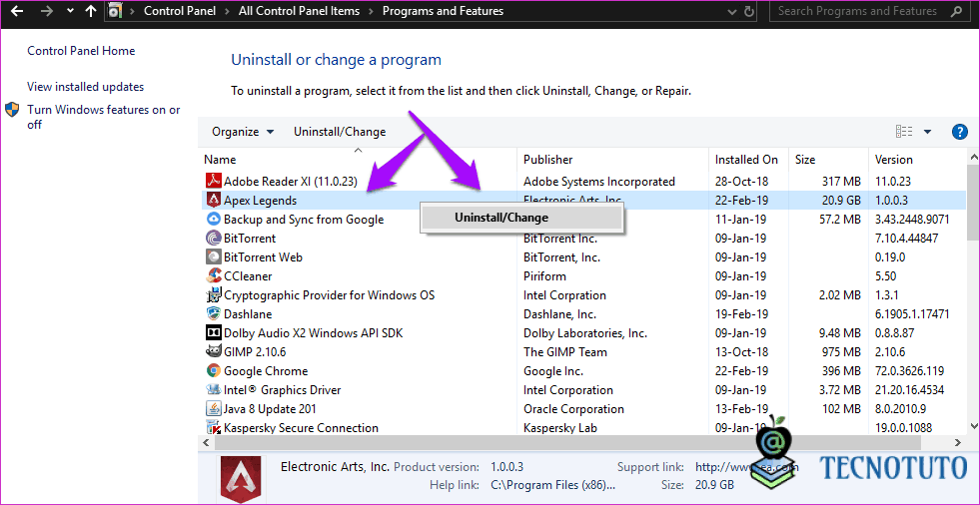
Task: Click the Backup and Sync cloud icon
Action: tap(214, 220)
